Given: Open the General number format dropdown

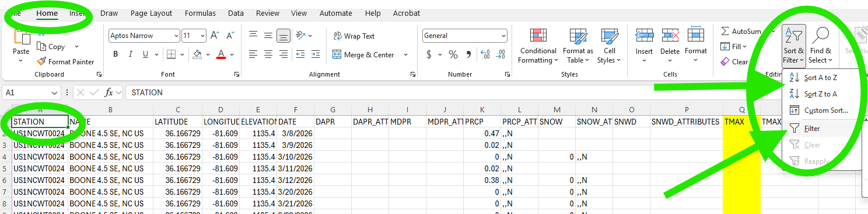Looking at the screenshot, I should pyautogui.click(x=503, y=36).
